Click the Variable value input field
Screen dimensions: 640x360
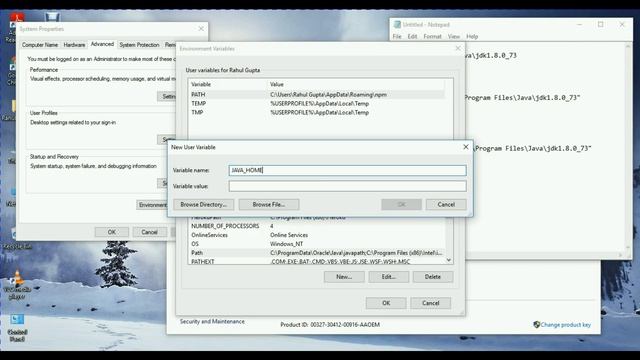347,186
